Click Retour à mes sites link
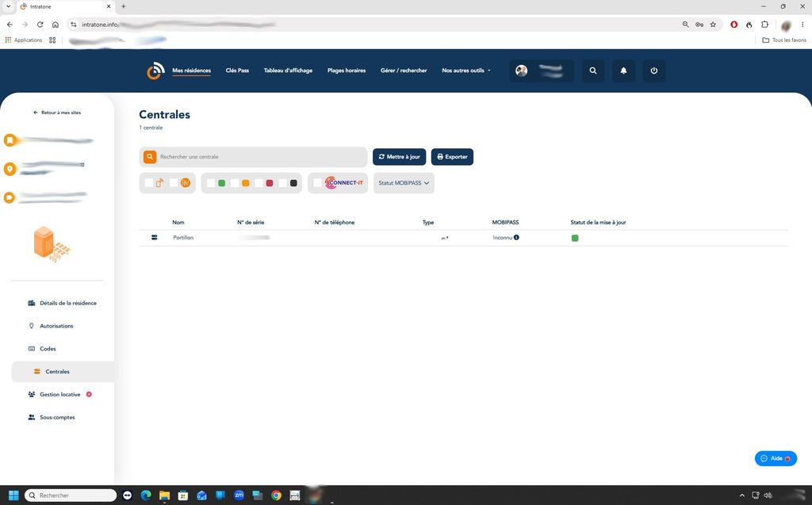 tap(57, 113)
